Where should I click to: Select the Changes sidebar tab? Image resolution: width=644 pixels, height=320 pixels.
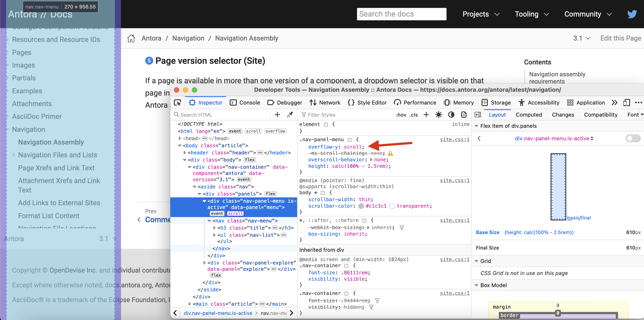(x=563, y=115)
